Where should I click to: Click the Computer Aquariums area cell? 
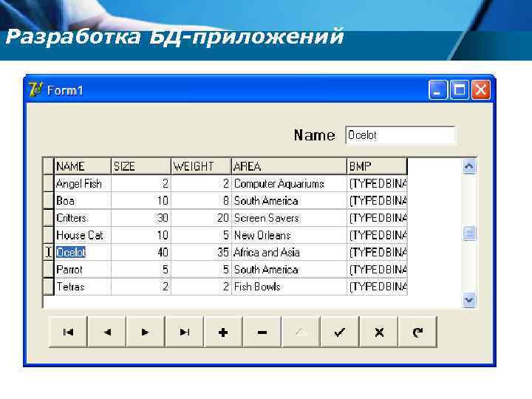click(290, 183)
